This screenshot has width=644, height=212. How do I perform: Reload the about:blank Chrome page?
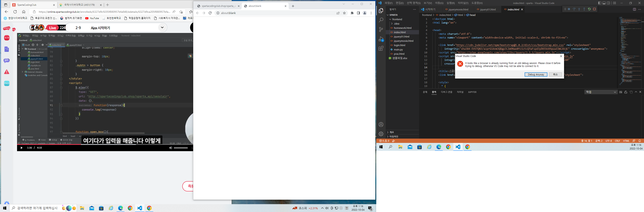(x=210, y=13)
